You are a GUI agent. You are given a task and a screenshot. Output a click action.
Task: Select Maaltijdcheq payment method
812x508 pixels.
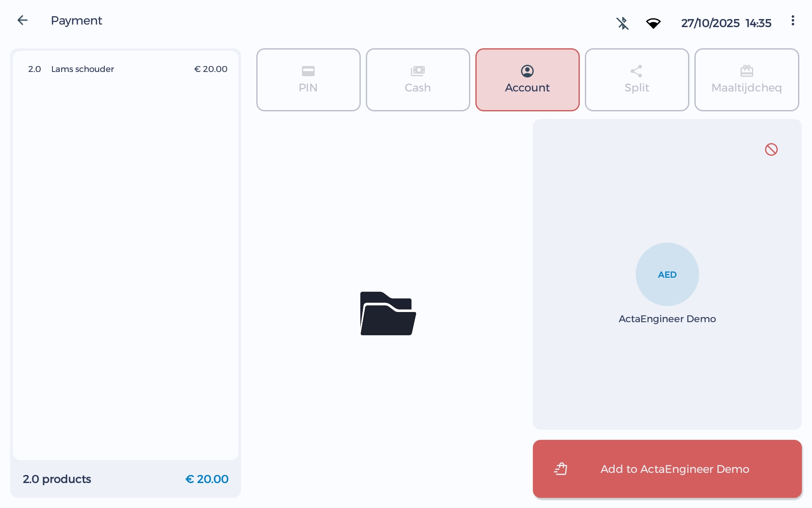[x=746, y=80]
